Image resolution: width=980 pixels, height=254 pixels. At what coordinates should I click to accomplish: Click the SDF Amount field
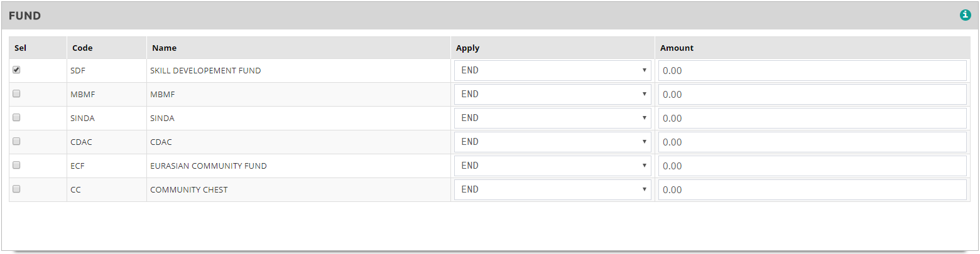click(812, 71)
